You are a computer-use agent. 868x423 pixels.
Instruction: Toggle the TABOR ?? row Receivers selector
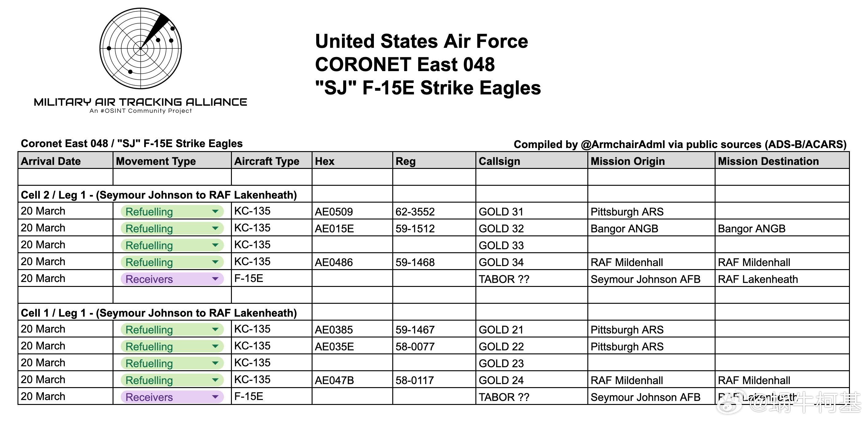click(x=172, y=279)
